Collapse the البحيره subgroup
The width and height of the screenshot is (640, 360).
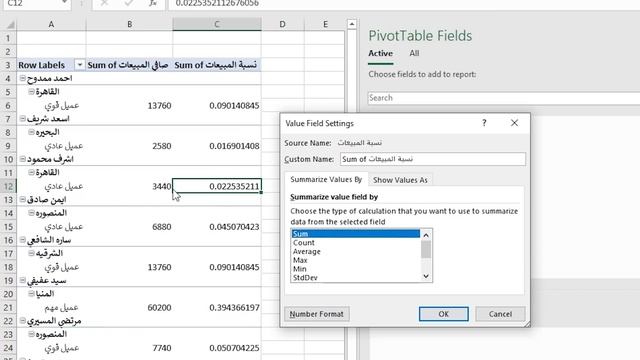[x=31, y=132]
